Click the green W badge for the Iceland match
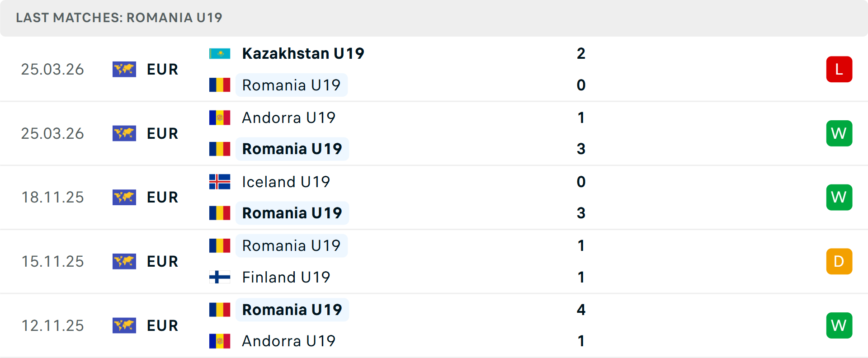This screenshot has width=868, height=358. click(839, 197)
